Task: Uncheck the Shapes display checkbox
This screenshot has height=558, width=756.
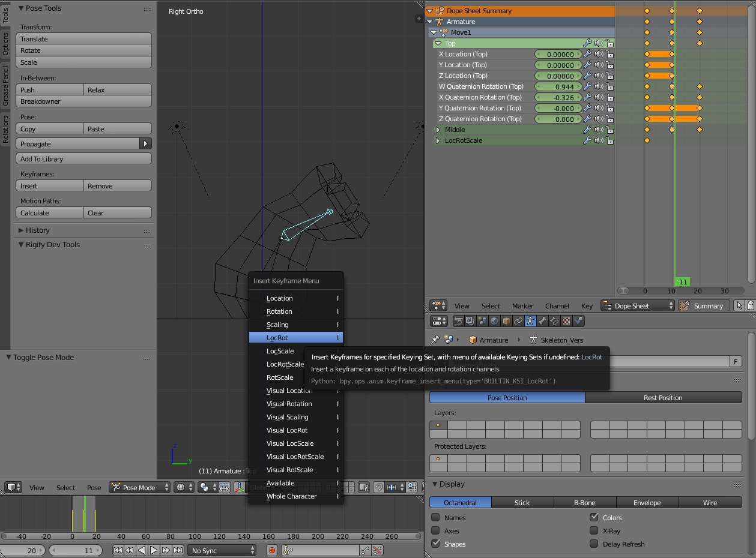Action: point(435,544)
